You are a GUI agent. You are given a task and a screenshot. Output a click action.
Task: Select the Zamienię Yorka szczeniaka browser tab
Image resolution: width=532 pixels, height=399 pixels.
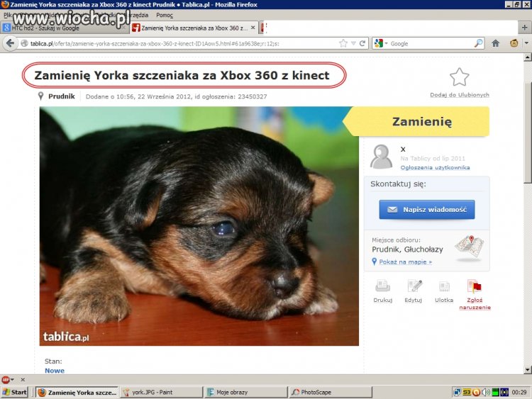[194, 28]
